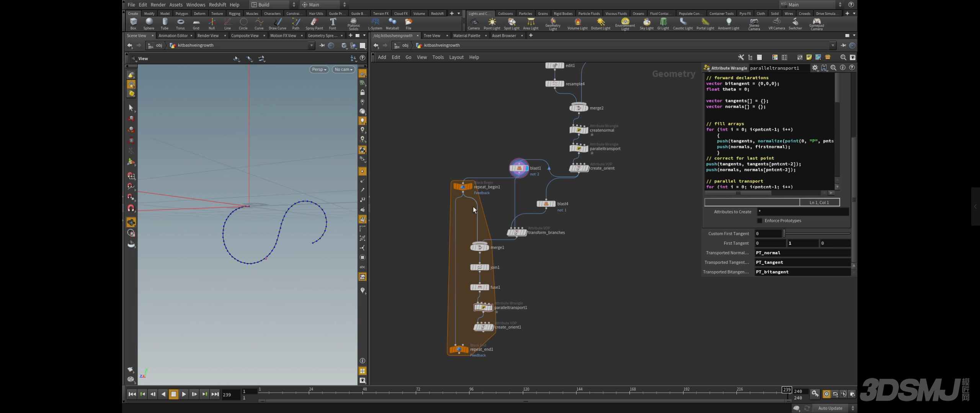Select the repeat_end1 block node
The width and height of the screenshot is (980, 413).
pos(459,349)
